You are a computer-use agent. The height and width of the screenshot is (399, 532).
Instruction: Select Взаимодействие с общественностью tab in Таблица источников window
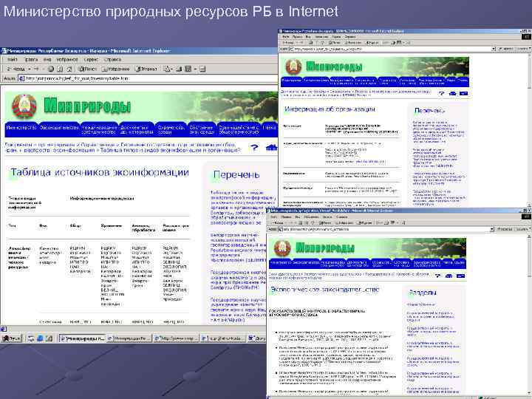pyautogui.click(x=239, y=129)
